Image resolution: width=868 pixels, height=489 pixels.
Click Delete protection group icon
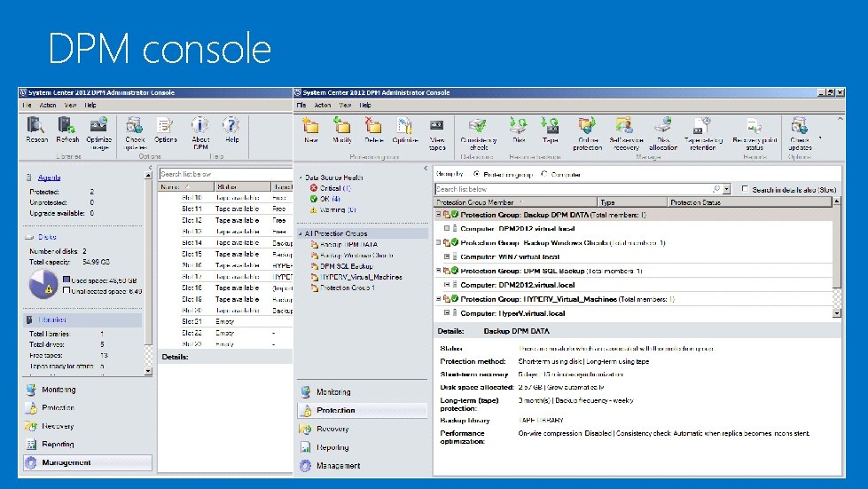(373, 126)
